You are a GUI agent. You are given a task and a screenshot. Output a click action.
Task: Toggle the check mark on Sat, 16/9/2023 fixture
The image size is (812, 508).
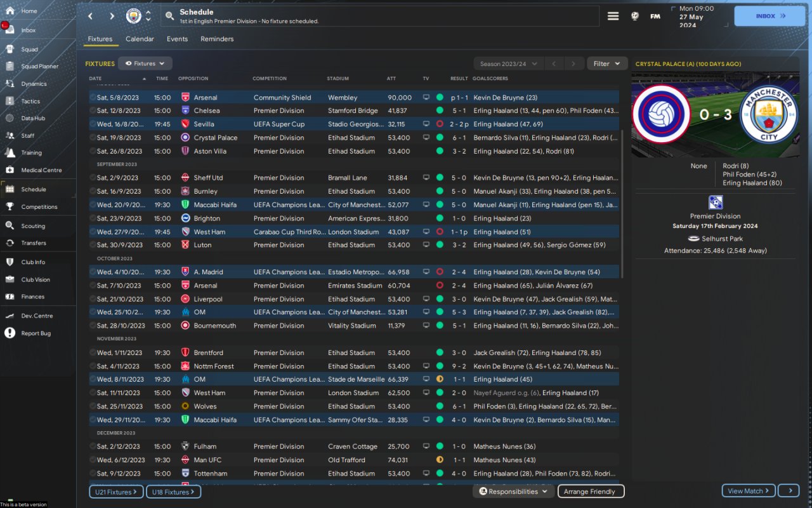[93, 191]
